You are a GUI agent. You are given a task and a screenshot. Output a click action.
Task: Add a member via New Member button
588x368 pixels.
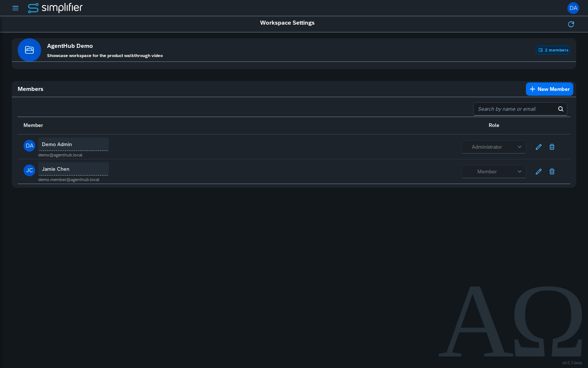549,89
